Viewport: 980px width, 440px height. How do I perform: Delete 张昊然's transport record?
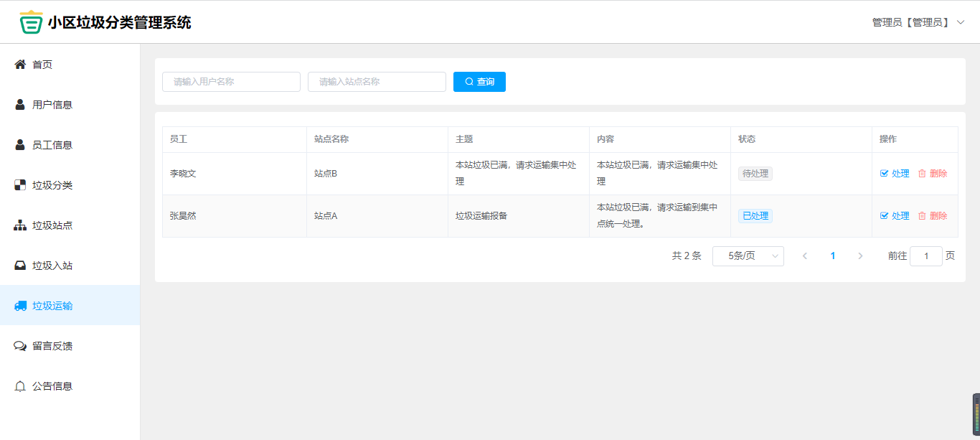(933, 216)
